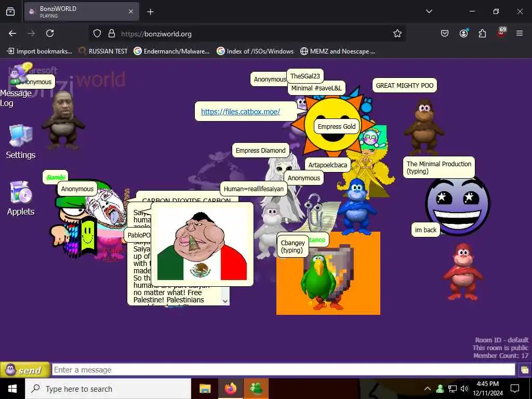
Task: Click the TheSGal23 name tag
Action: tap(305, 76)
